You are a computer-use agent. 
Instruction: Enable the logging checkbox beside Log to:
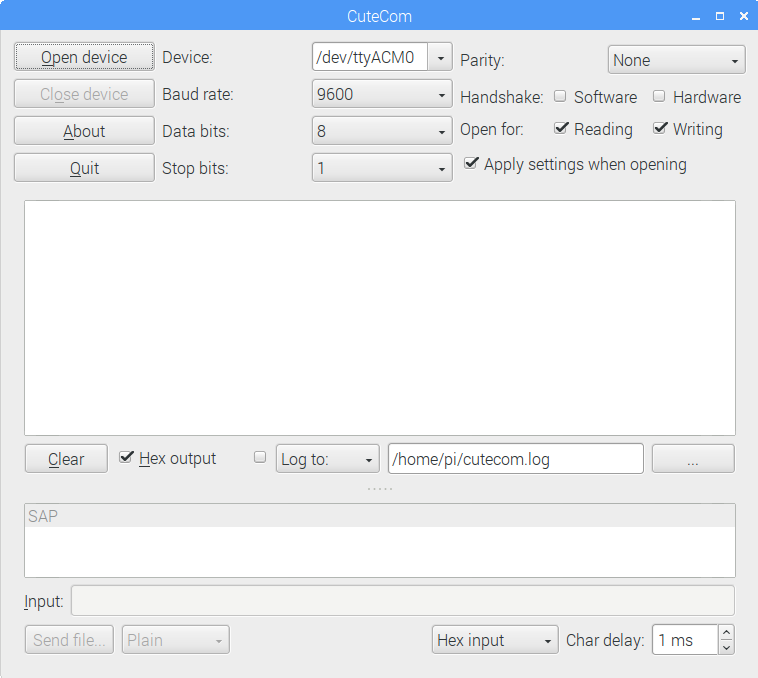tap(260, 457)
